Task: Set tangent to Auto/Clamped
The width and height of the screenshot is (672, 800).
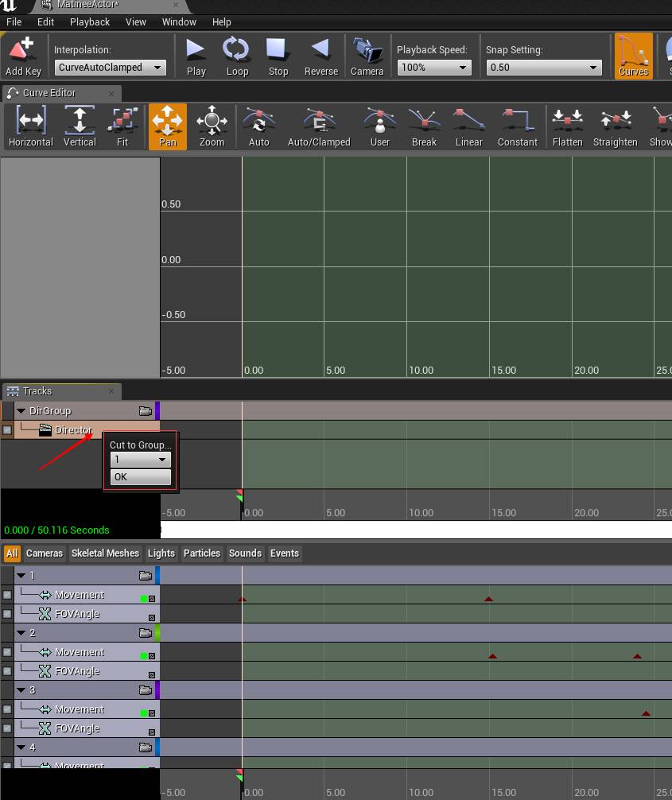Action: (319, 126)
